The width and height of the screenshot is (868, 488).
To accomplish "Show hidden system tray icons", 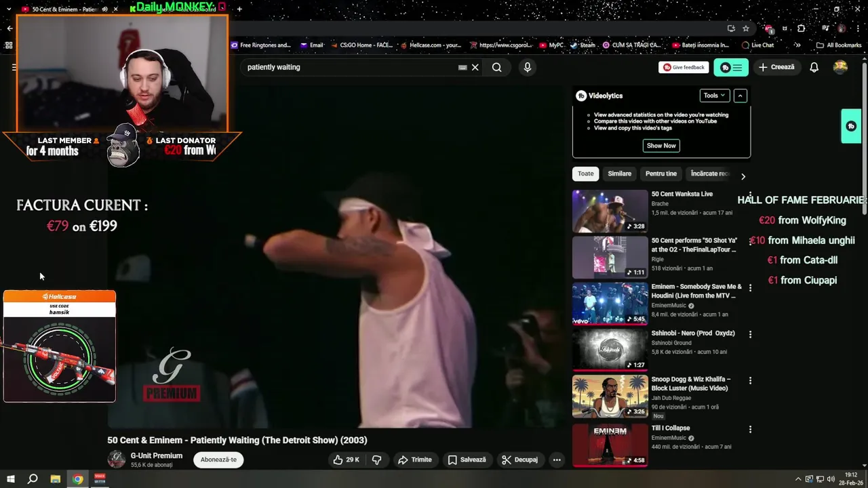I will (x=798, y=479).
